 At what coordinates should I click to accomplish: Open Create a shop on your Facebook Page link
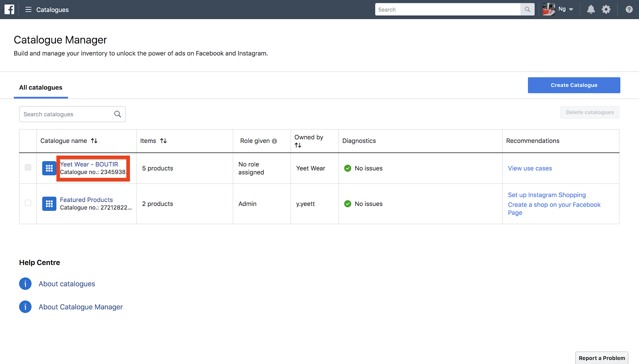pos(554,209)
